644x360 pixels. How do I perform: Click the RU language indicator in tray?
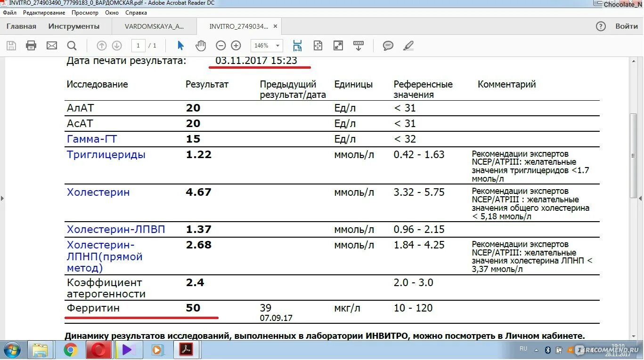point(523,349)
